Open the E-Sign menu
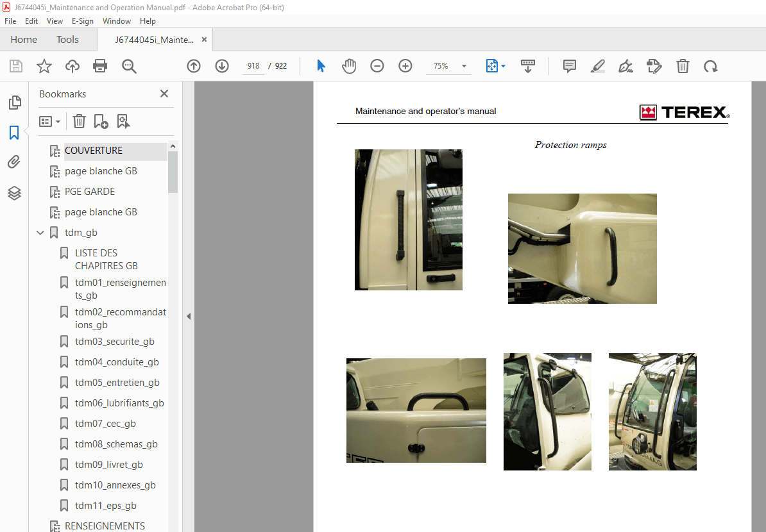The width and height of the screenshot is (766, 532). coord(82,21)
